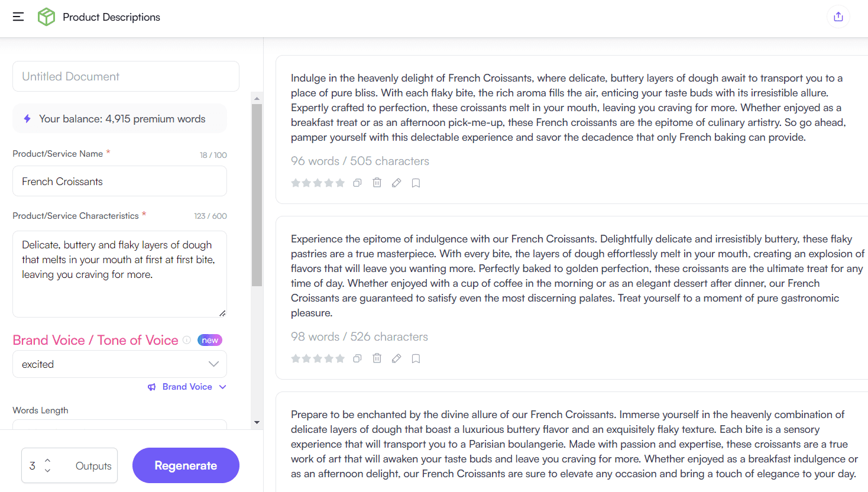The image size is (868, 492).
Task: Give the second description a one-star rating
Action: click(x=296, y=358)
